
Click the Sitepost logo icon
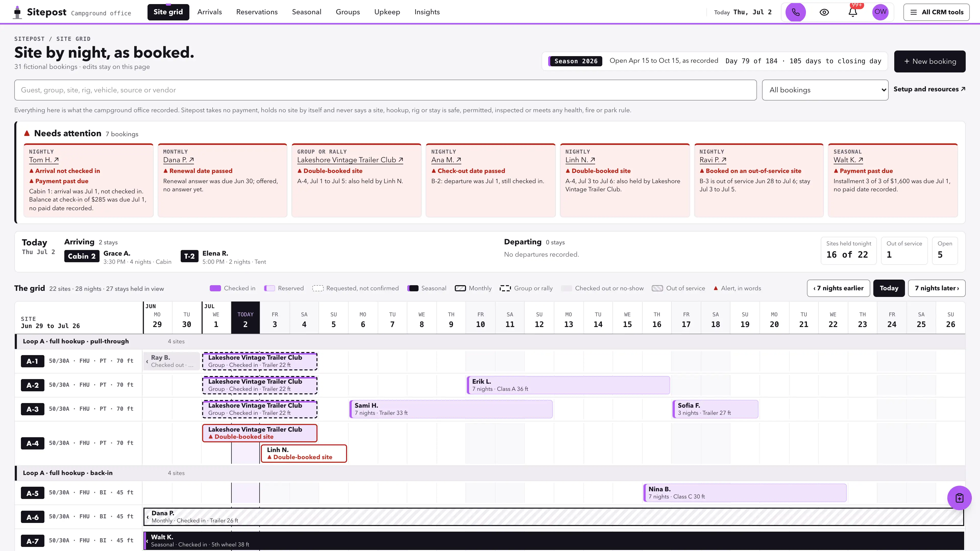click(x=18, y=12)
